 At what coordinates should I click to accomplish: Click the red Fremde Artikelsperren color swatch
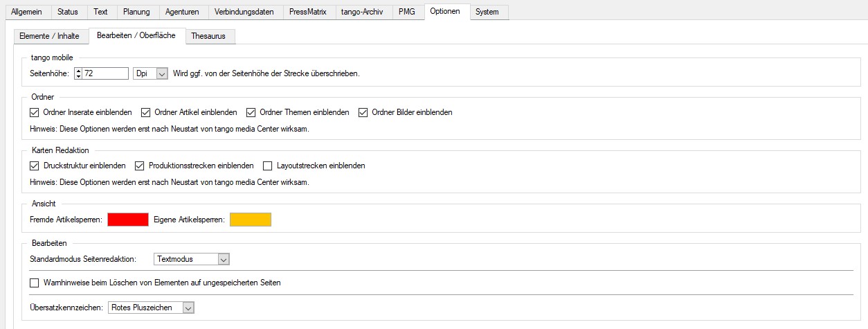click(x=127, y=220)
